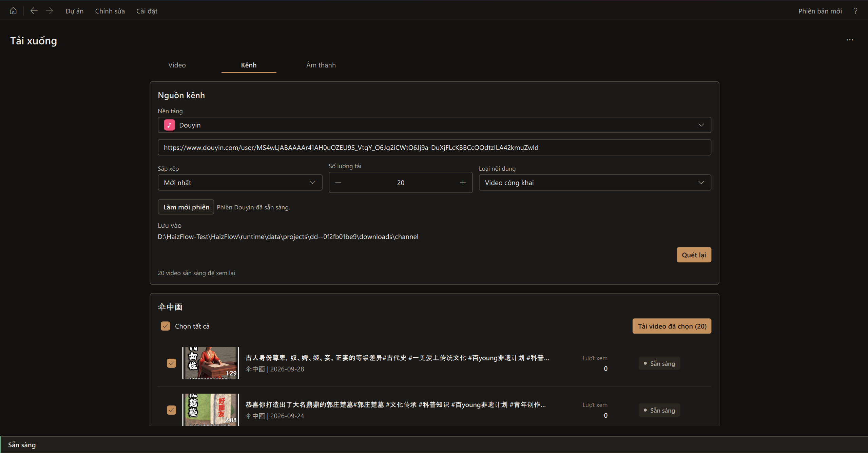Viewport: 868px width, 453px height.
Task: Click the Douyin channel URL field
Action: coord(435,147)
